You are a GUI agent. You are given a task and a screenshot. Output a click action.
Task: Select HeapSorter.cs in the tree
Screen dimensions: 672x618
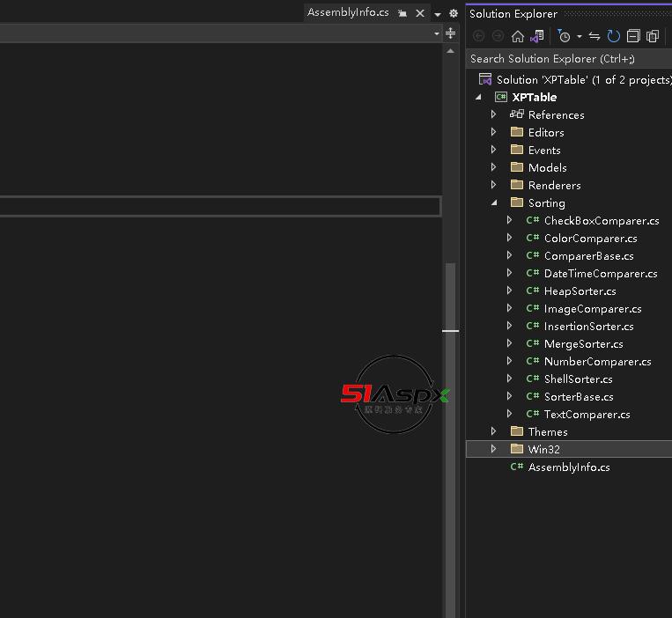(x=580, y=291)
